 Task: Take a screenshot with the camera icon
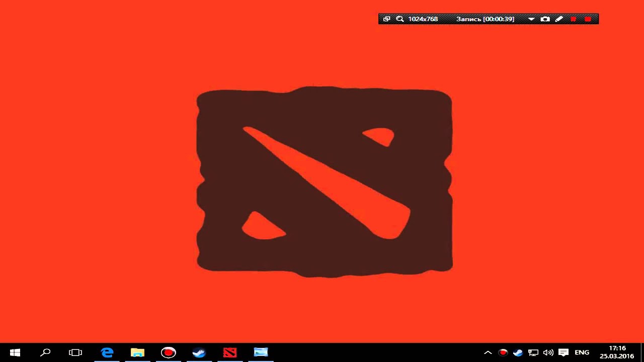(545, 19)
